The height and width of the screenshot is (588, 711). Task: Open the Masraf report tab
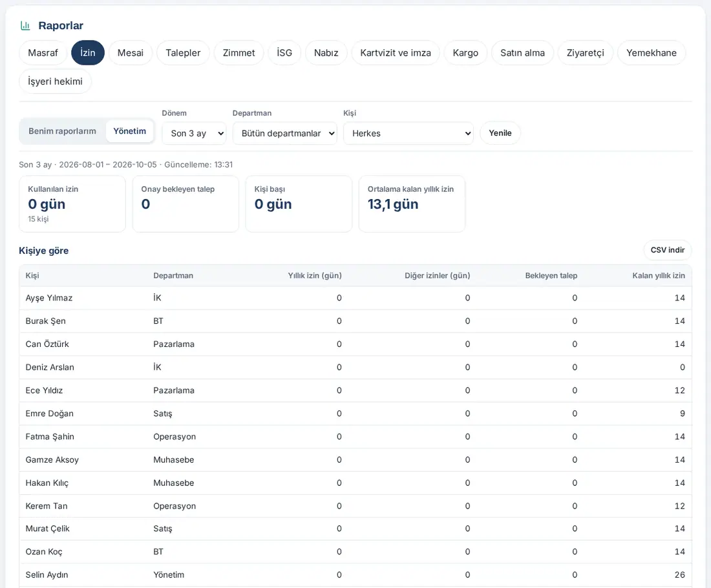click(x=43, y=53)
